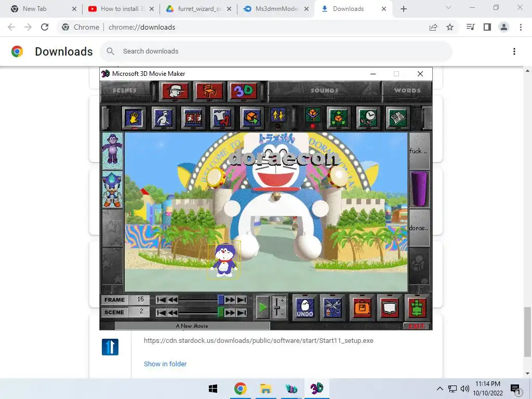Click the blue Frame slider thumb

click(220, 300)
